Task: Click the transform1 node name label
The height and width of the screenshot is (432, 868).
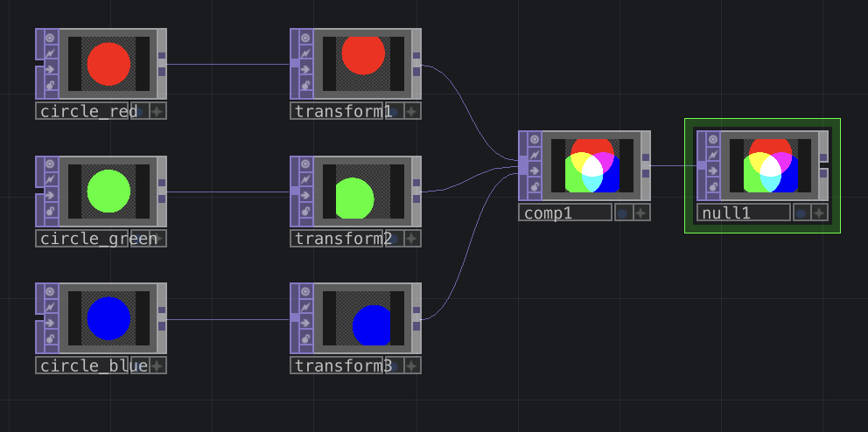Action: pyautogui.click(x=343, y=111)
